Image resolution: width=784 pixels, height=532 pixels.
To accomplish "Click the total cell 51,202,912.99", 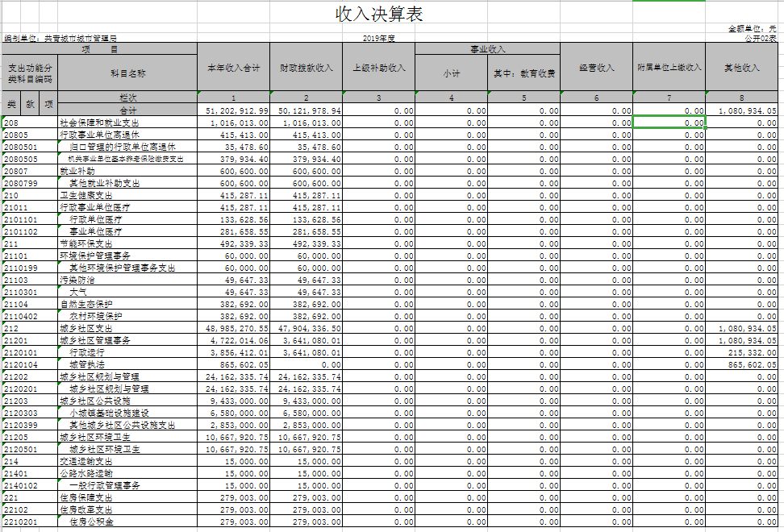I will [234, 110].
